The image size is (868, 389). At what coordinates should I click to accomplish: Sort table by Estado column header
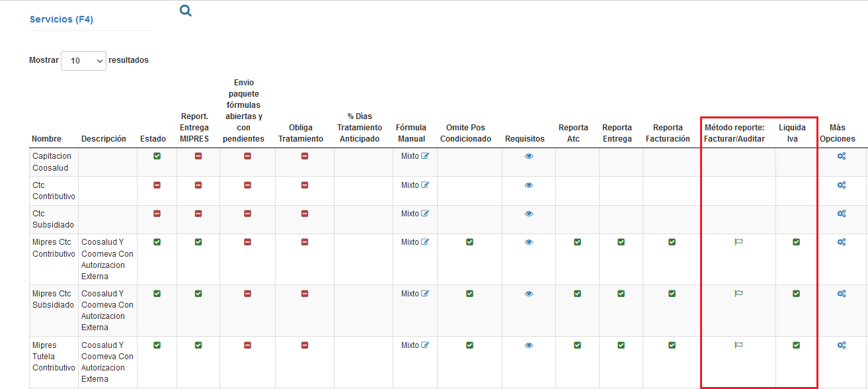point(153,139)
